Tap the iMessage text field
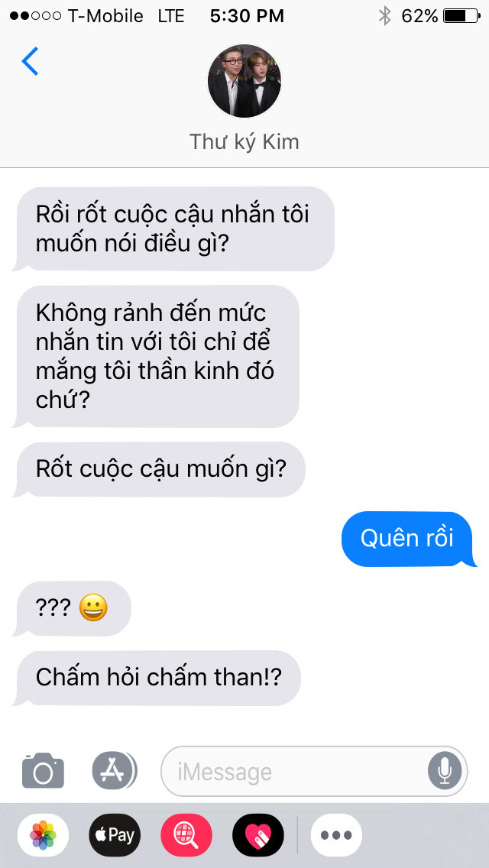Viewport: 489px width, 868px height. pyautogui.click(x=314, y=771)
